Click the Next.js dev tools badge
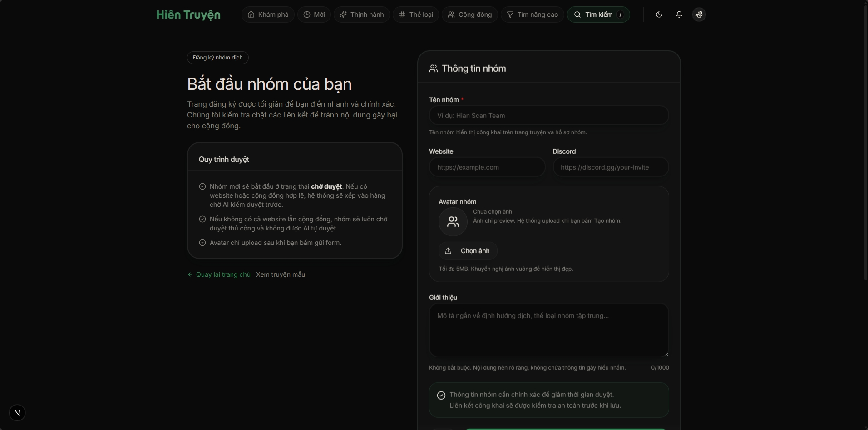The image size is (868, 430). coord(17,413)
